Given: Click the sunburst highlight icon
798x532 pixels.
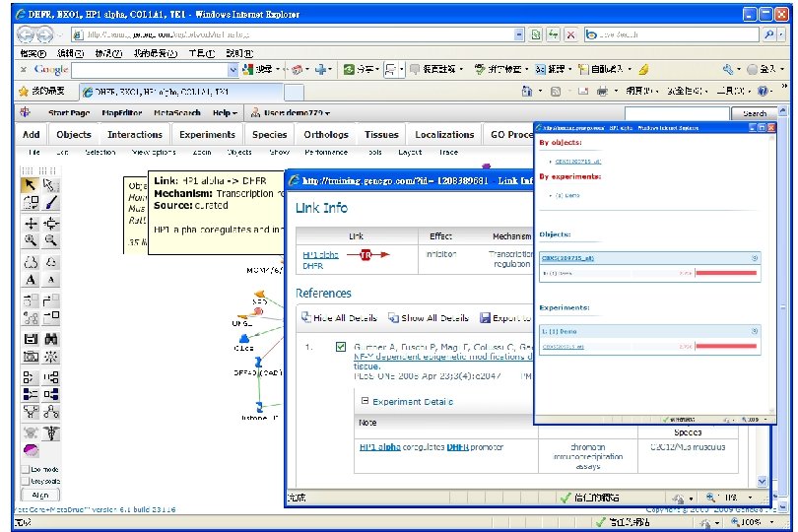Looking at the screenshot, I should point(51,357).
